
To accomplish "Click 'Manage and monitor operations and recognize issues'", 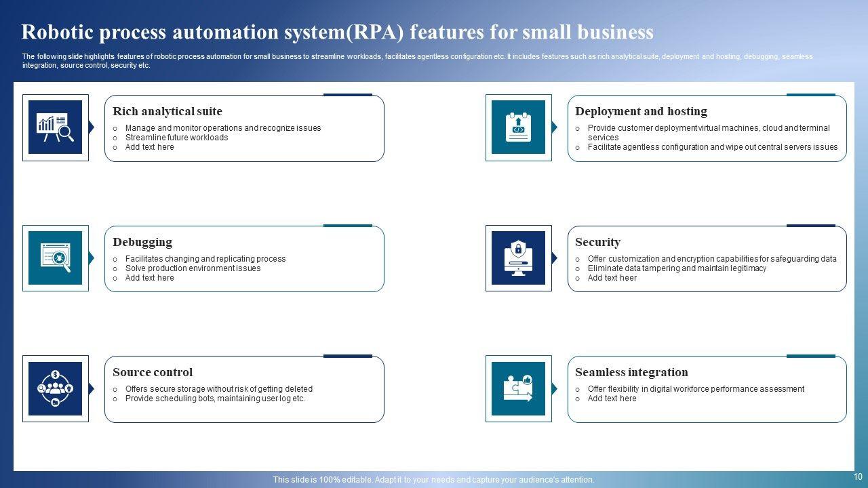I will click(x=223, y=128).
